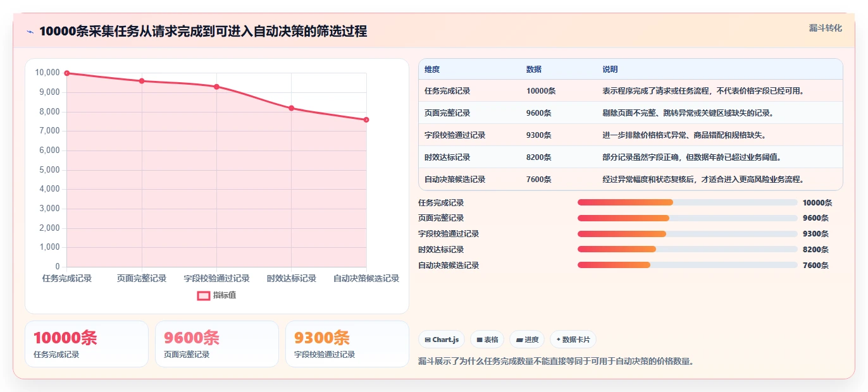Click the 说明 column header

click(x=610, y=69)
